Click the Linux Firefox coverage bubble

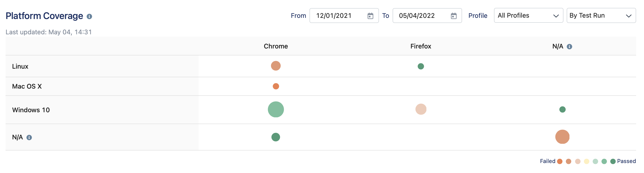coord(421,66)
